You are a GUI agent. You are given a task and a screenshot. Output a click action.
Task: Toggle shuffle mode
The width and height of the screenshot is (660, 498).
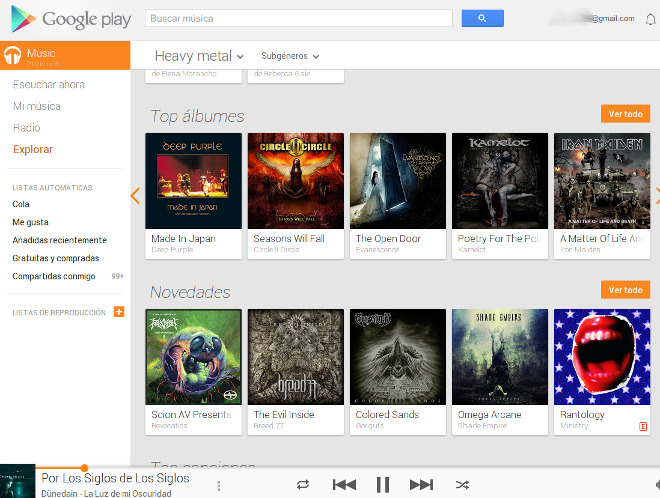tap(462, 485)
